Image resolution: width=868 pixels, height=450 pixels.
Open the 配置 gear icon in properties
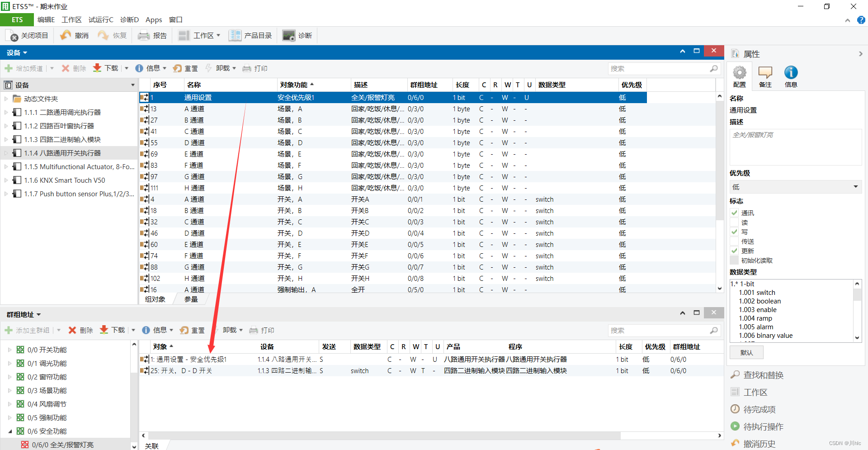[740, 73]
